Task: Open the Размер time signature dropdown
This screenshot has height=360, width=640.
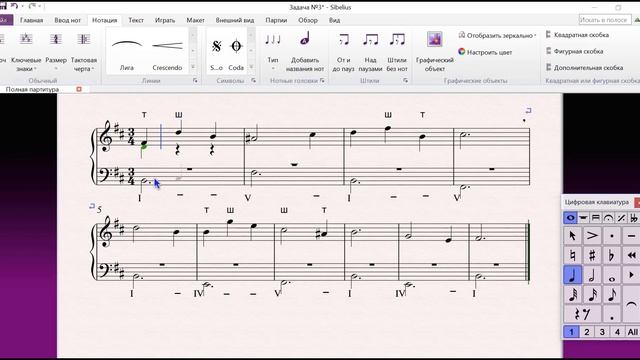Action: pos(56,51)
